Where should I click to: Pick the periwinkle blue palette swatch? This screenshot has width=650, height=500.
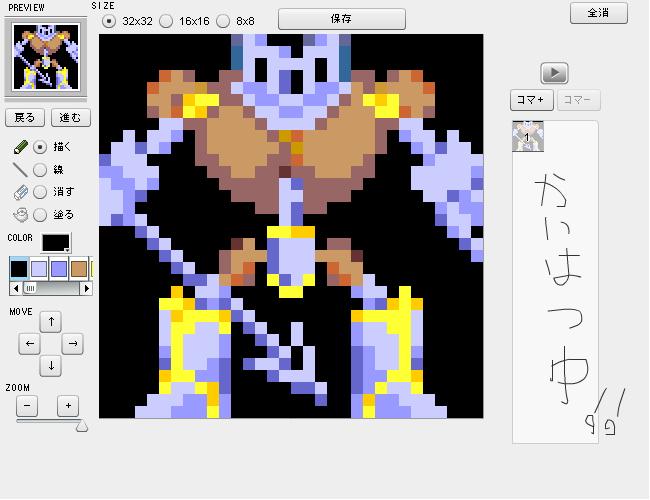[x=59, y=268]
